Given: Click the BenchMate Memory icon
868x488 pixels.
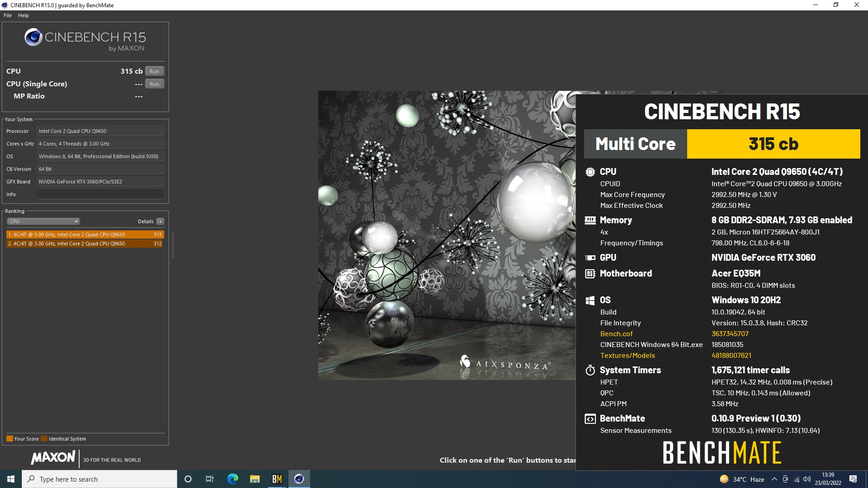Looking at the screenshot, I should click(x=590, y=220).
